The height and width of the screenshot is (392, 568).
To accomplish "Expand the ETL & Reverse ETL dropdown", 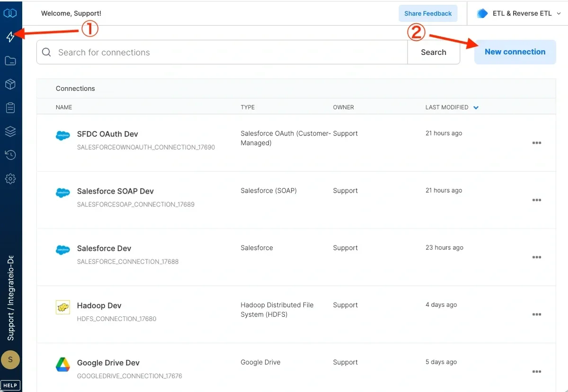I will (x=559, y=14).
